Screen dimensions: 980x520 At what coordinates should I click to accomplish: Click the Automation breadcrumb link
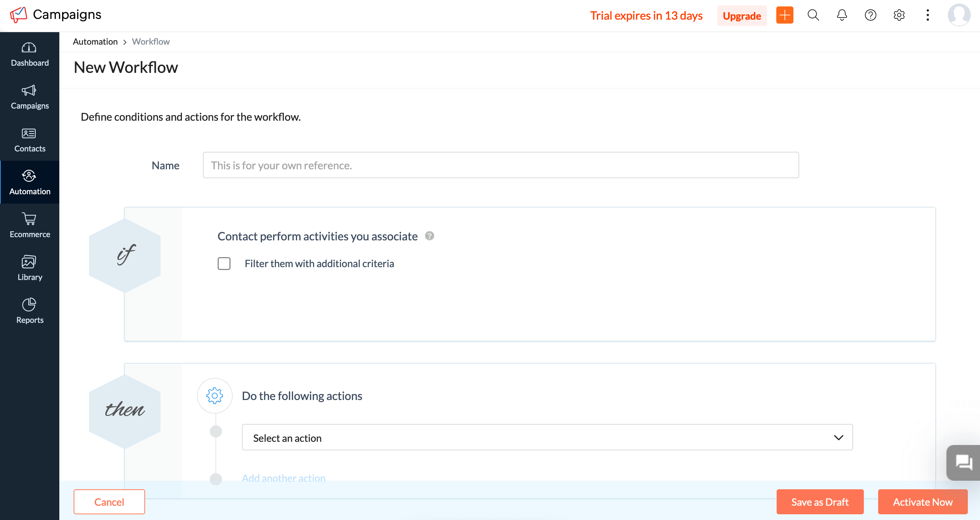(x=95, y=41)
